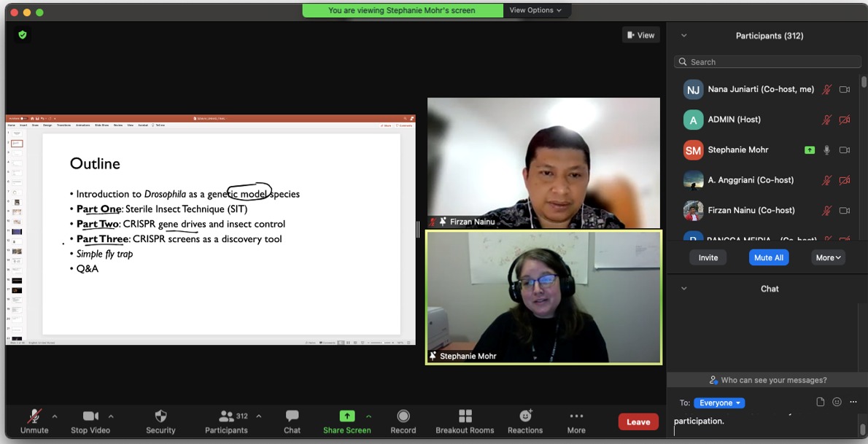Open Breakout Rooms
The width and height of the screenshot is (868, 444).
click(x=465, y=421)
